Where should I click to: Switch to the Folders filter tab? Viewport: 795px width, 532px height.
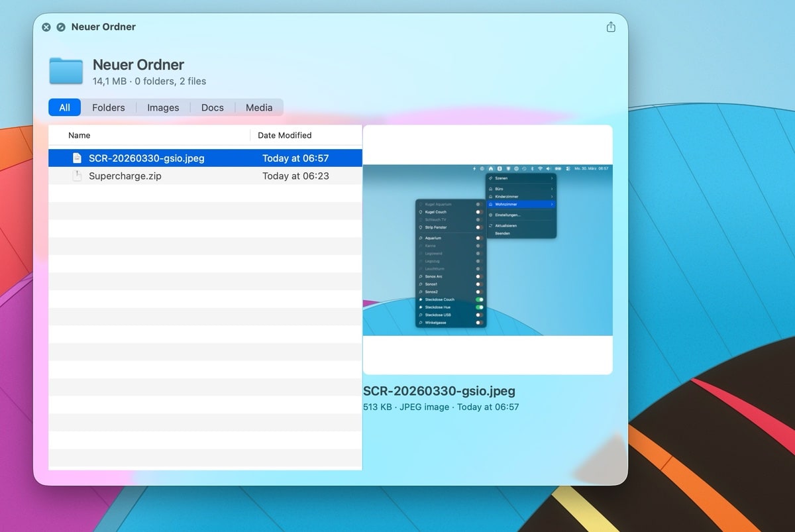(108, 107)
